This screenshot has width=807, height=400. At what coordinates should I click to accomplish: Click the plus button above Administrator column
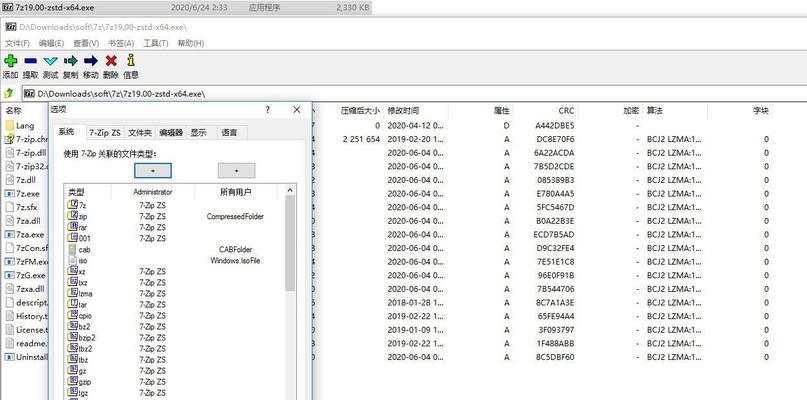(153, 170)
